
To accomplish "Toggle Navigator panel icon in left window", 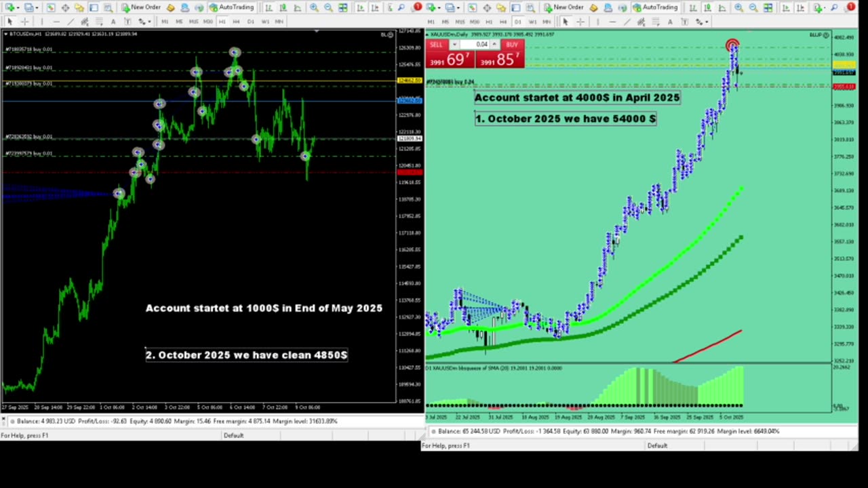I will (79, 7).
